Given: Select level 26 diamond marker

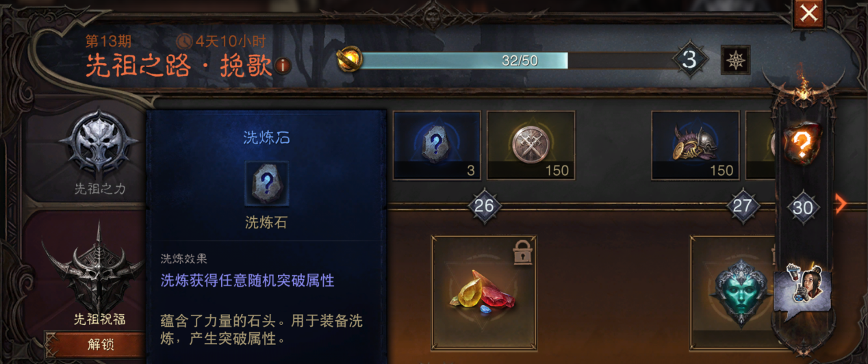Looking at the screenshot, I should (484, 206).
